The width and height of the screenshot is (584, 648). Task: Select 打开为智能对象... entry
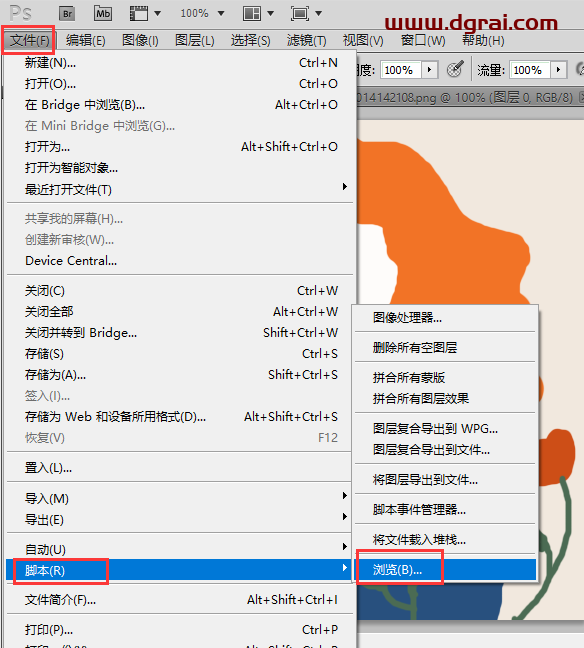[180, 168]
